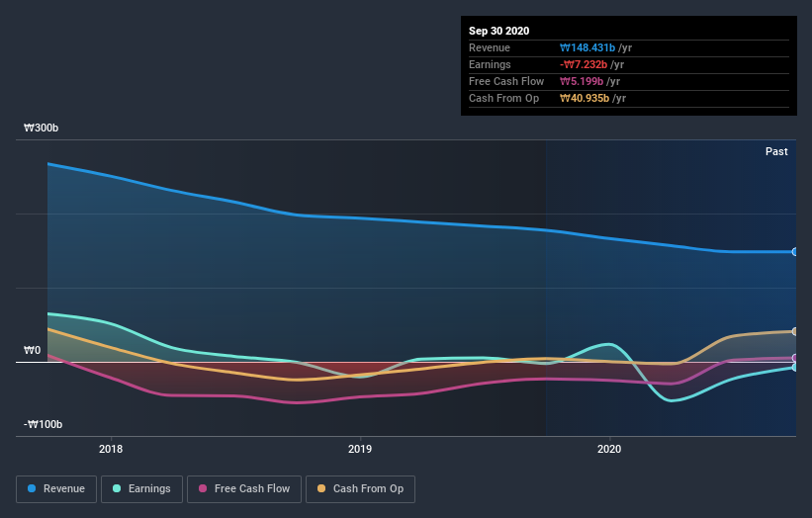Click the -₩100b y-axis label
This screenshot has height=518, width=812.
(x=43, y=424)
